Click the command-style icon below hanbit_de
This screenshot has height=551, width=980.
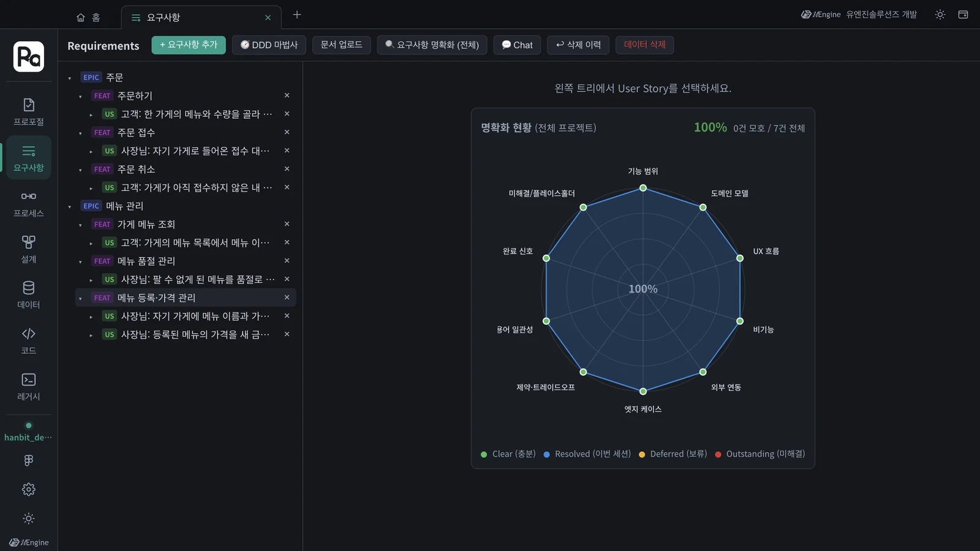coord(29,460)
